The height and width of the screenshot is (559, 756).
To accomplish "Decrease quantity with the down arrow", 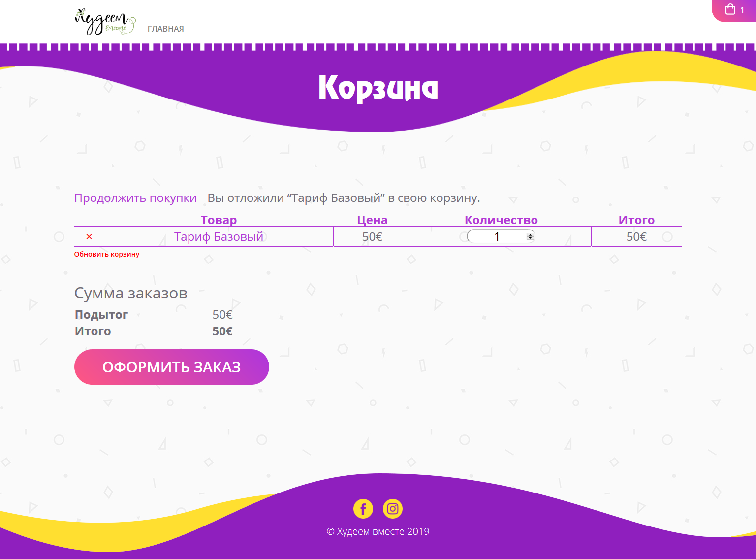I will pyautogui.click(x=530, y=238).
